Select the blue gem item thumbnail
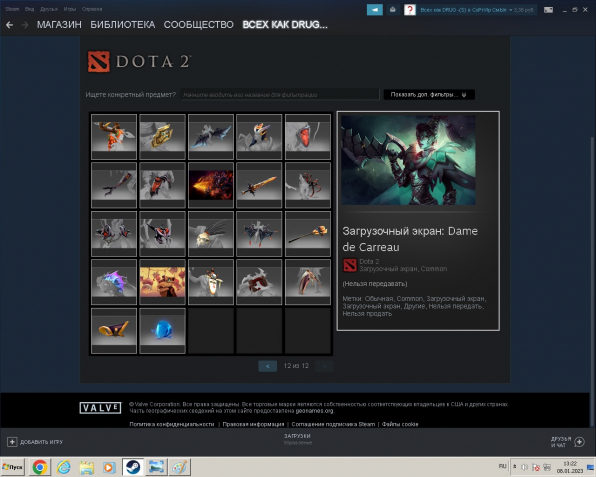This screenshot has height=477, width=596. [162, 331]
